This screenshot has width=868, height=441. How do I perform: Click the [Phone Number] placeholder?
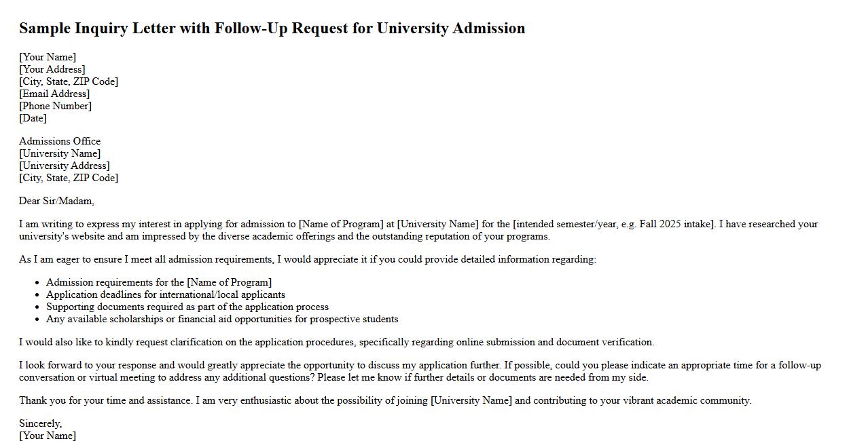pos(55,106)
